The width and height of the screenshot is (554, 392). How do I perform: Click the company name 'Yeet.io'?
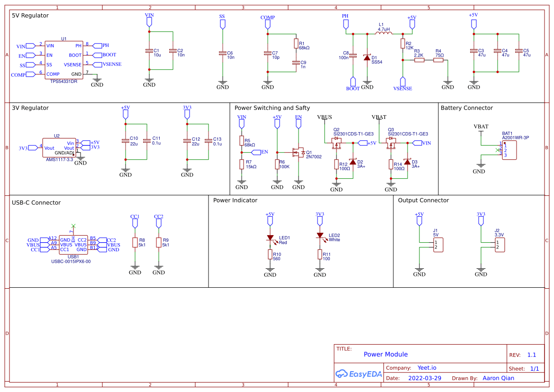pos(427,368)
